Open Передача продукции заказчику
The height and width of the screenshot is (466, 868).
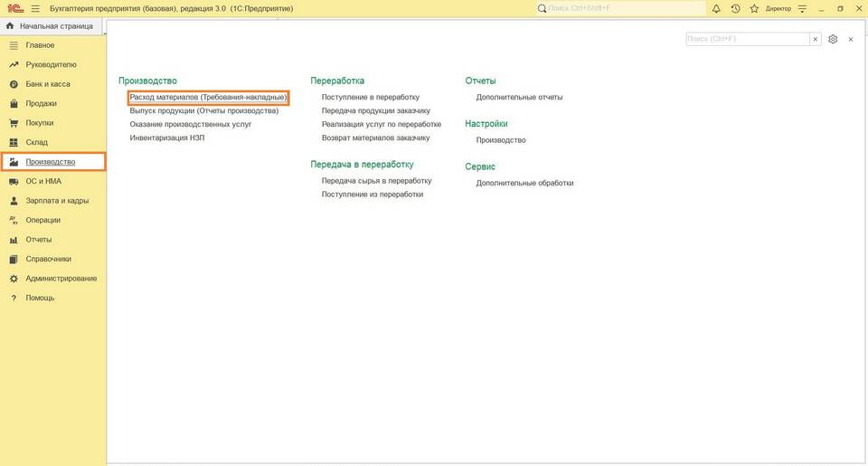click(x=376, y=110)
